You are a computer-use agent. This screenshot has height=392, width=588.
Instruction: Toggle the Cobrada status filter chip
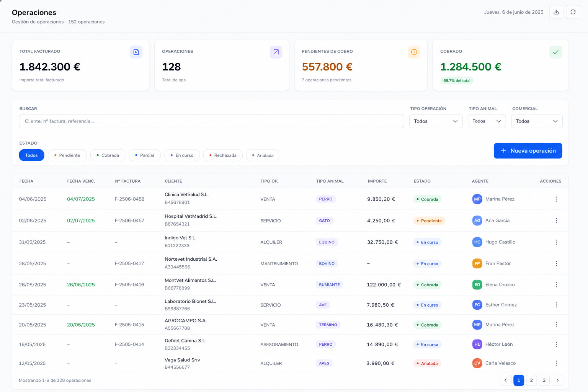(x=108, y=155)
